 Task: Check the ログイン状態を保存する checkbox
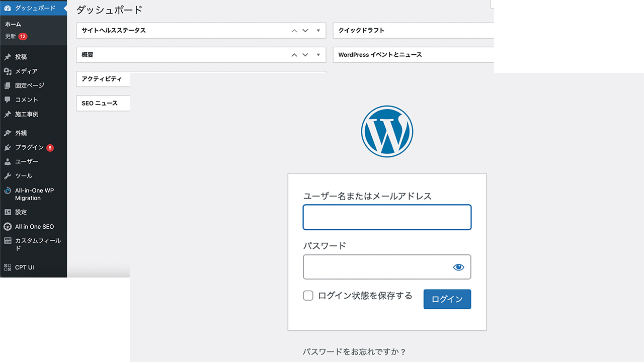coord(308,296)
